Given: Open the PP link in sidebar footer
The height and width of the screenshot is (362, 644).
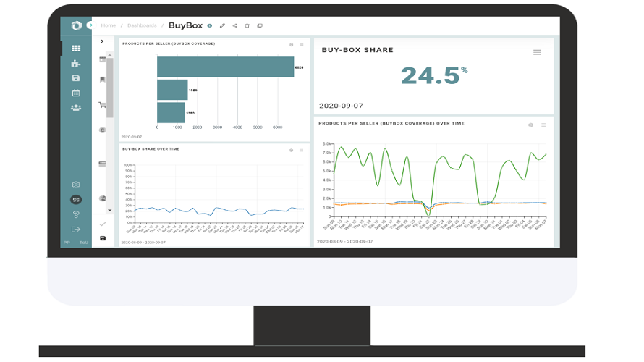Looking at the screenshot, I should pos(67,243).
